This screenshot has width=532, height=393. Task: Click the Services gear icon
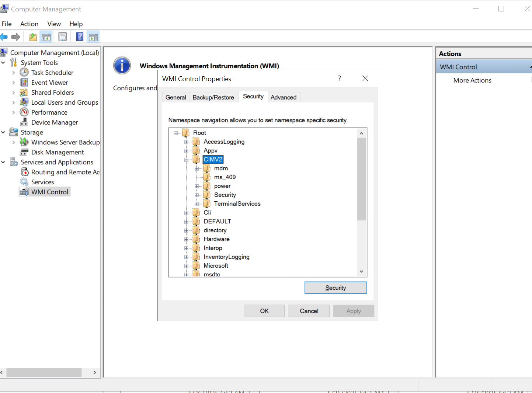coord(24,182)
